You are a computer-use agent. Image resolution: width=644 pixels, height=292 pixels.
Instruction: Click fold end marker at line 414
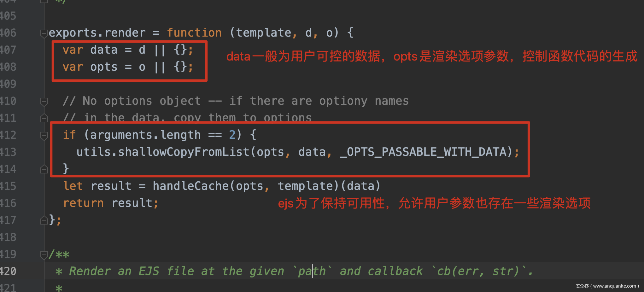[x=44, y=169]
